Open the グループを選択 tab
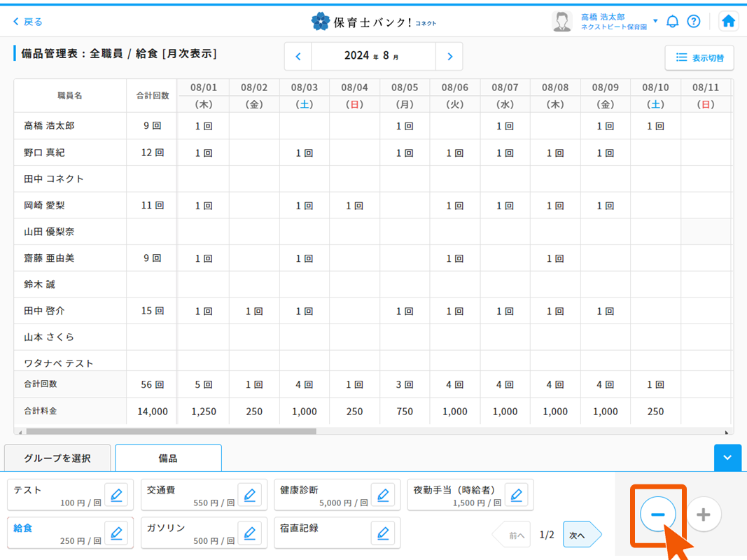The height and width of the screenshot is (560, 747). pyautogui.click(x=57, y=456)
